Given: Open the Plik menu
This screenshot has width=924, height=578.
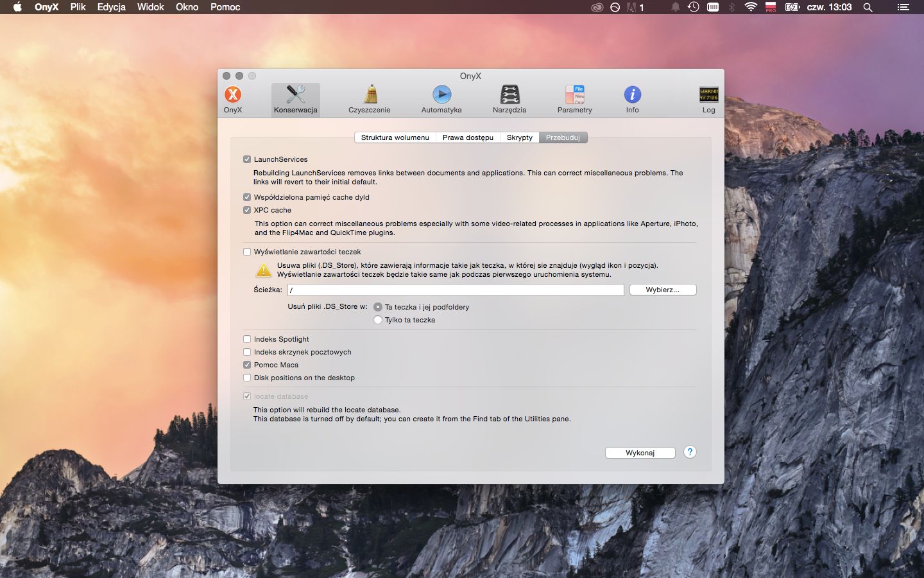Looking at the screenshot, I should [x=78, y=7].
